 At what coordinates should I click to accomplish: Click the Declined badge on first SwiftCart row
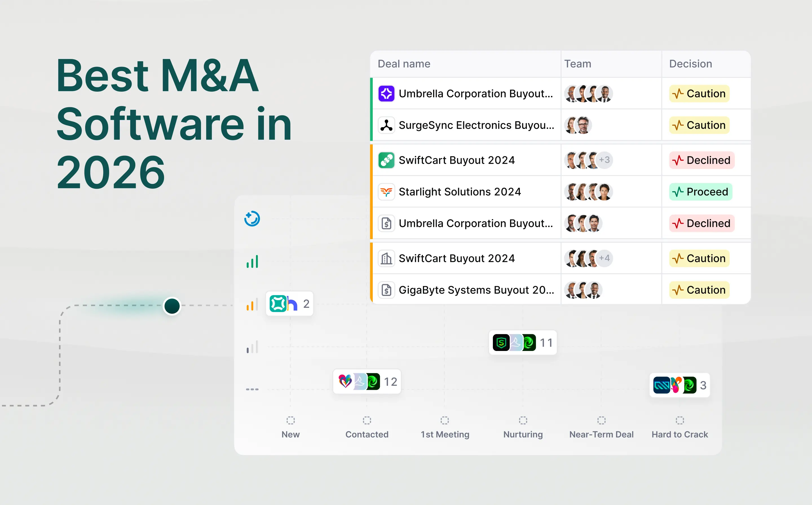coord(702,160)
